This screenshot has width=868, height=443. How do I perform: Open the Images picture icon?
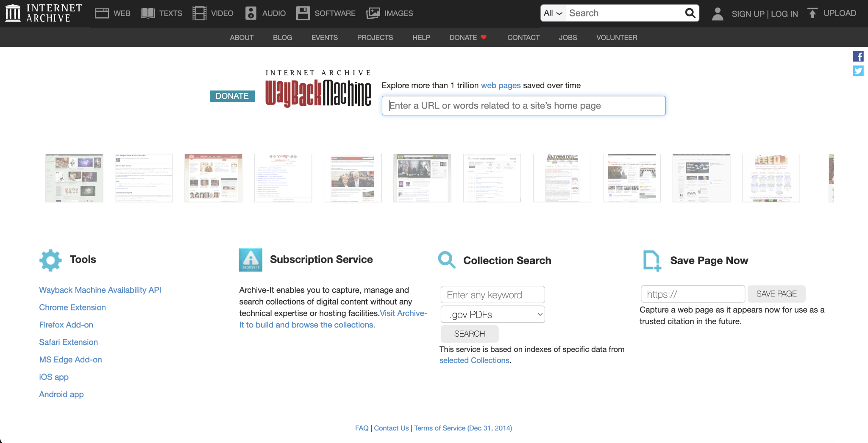pos(373,13)
